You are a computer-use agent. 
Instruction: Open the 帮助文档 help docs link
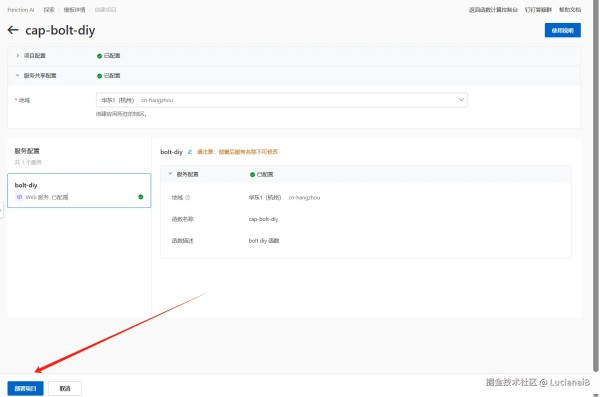[x=570, y=10]
